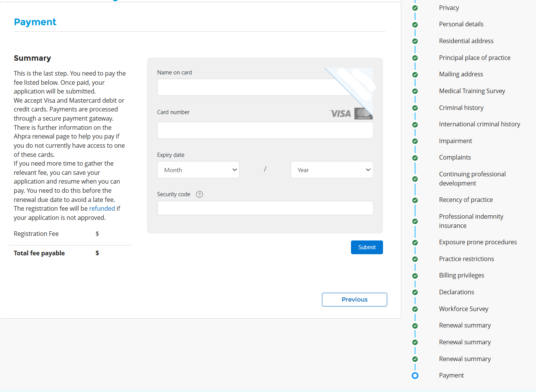Open the expiry Month dropdown

point(198,170)
